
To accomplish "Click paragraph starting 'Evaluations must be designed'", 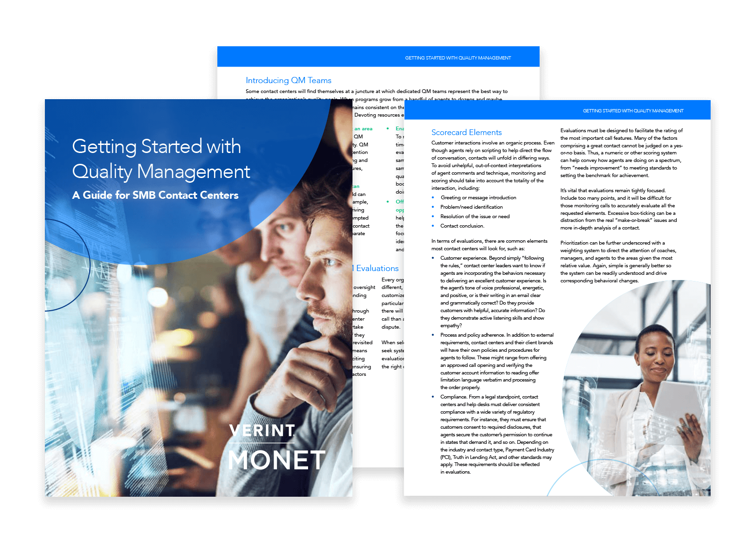I will (621, 153).
